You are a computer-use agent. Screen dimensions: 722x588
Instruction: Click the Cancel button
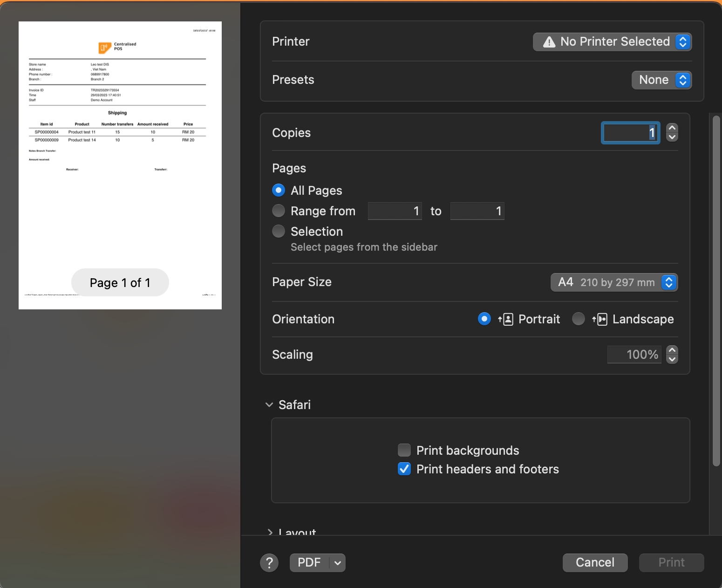[595, 563]
